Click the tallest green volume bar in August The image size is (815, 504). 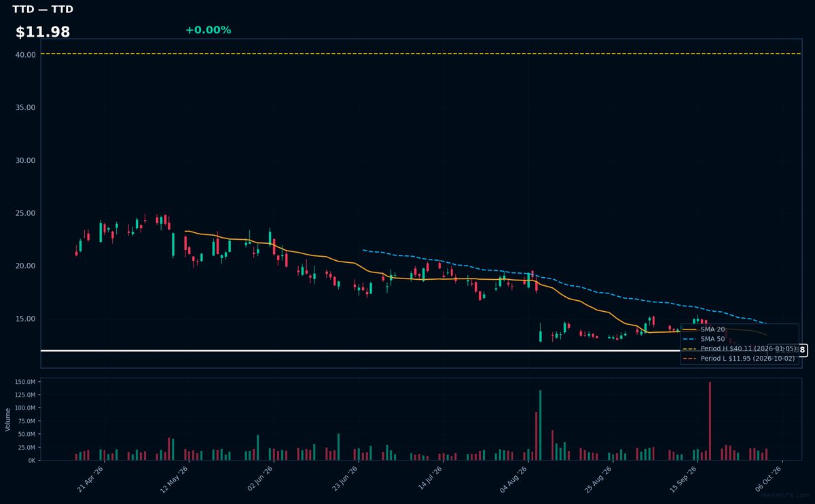click(x=540, y=425)
